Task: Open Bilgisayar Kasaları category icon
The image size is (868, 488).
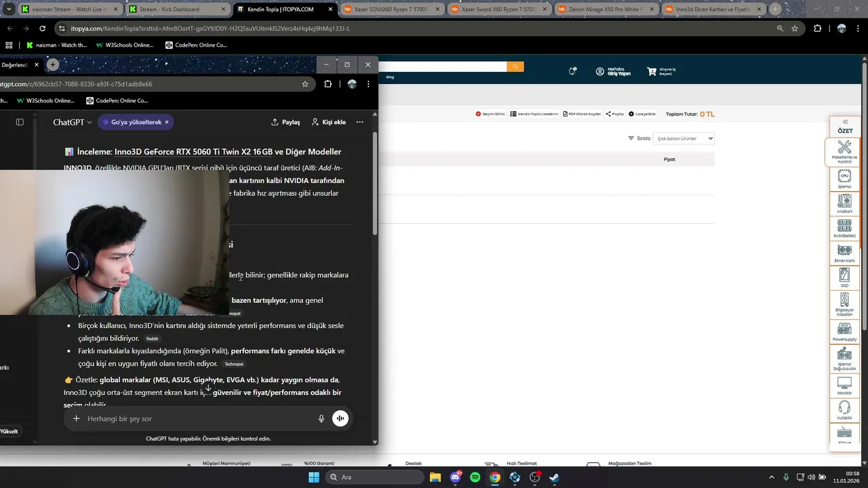Action: tap(844, 304)
